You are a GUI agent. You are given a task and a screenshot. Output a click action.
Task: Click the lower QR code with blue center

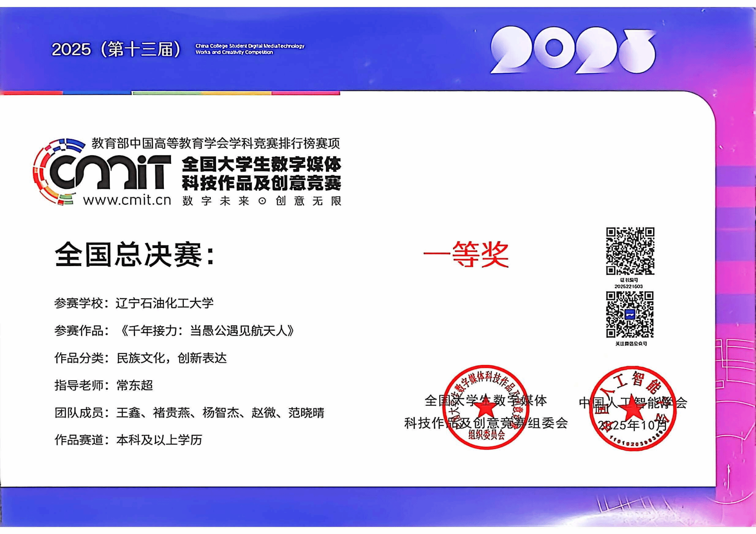click(x=630, y=314)
